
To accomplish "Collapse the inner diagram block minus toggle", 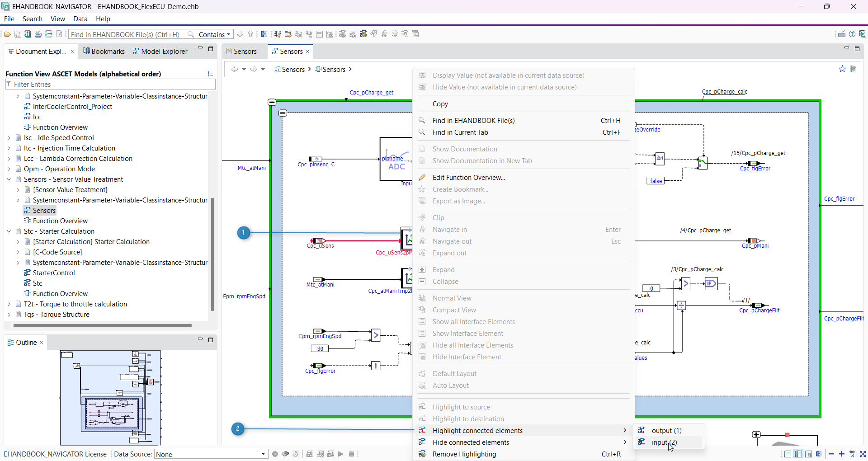I will click(x=283, y=113).
